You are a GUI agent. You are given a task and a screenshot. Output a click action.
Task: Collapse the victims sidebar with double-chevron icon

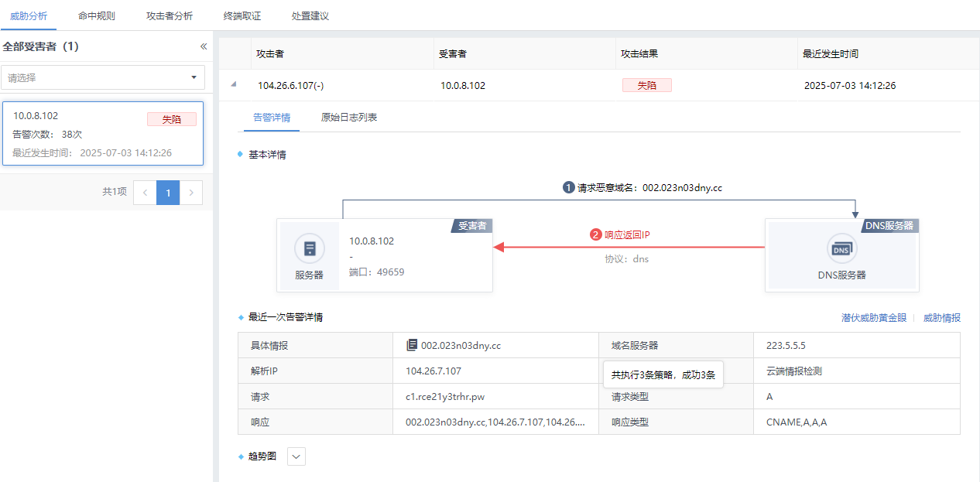point(204,46)
